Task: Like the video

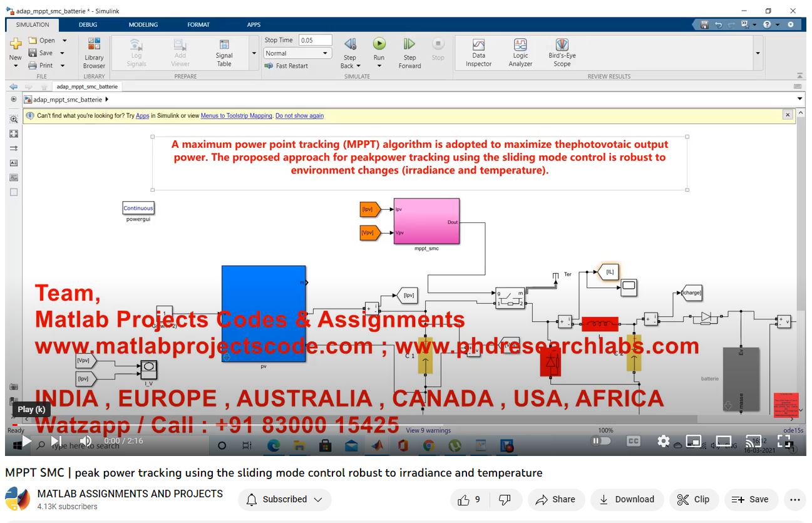Action: [469, 499]
